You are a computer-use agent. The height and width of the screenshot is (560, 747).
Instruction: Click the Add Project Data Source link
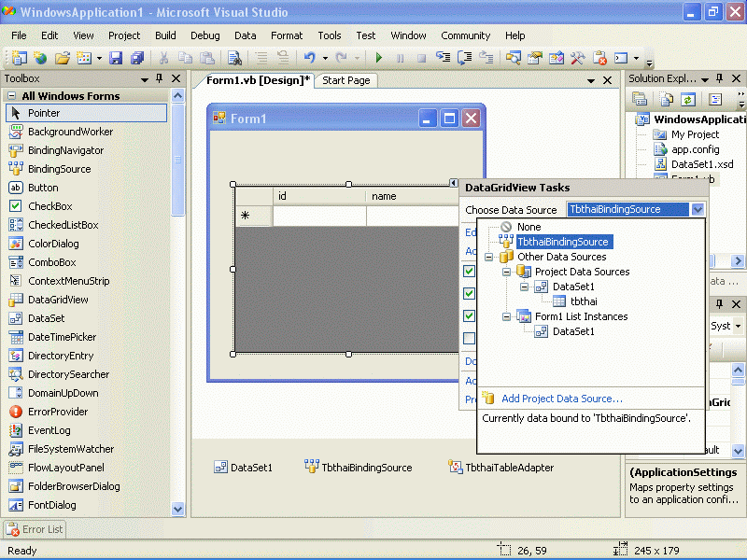[562, 399]
